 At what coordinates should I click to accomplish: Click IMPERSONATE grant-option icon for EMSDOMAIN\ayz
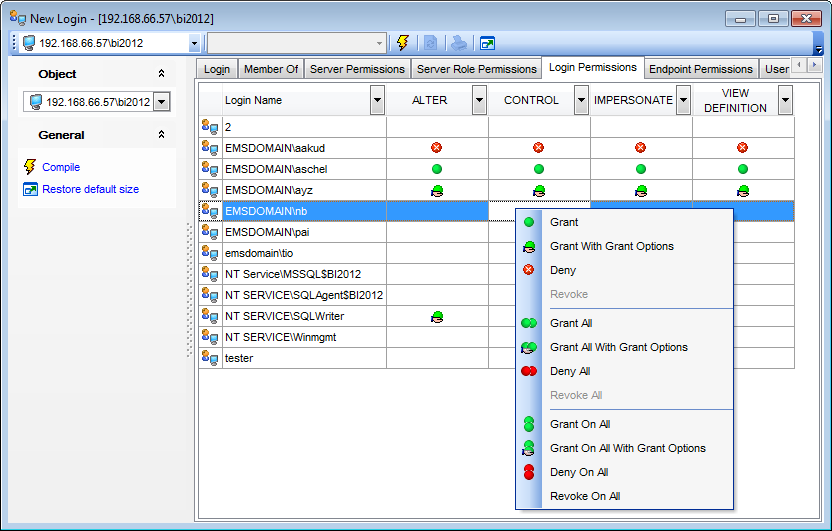[x=640, y=190]
